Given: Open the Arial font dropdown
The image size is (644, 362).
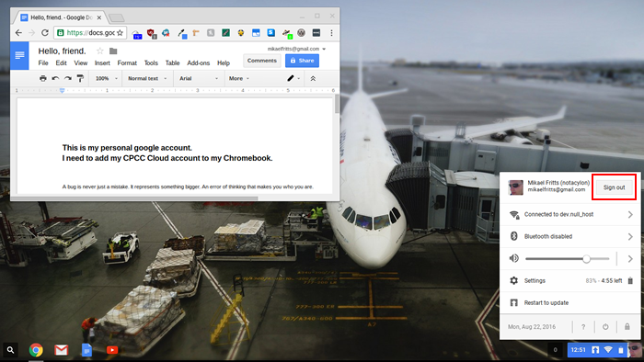Looking at the screenshot, I should (199, 78).
